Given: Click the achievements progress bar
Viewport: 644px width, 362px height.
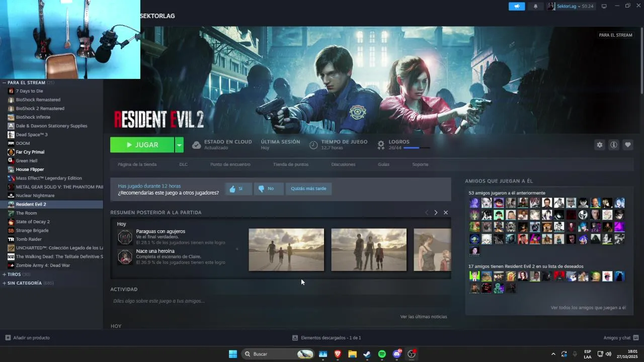Looking at the screenshot, I should (x=417, y=148).
